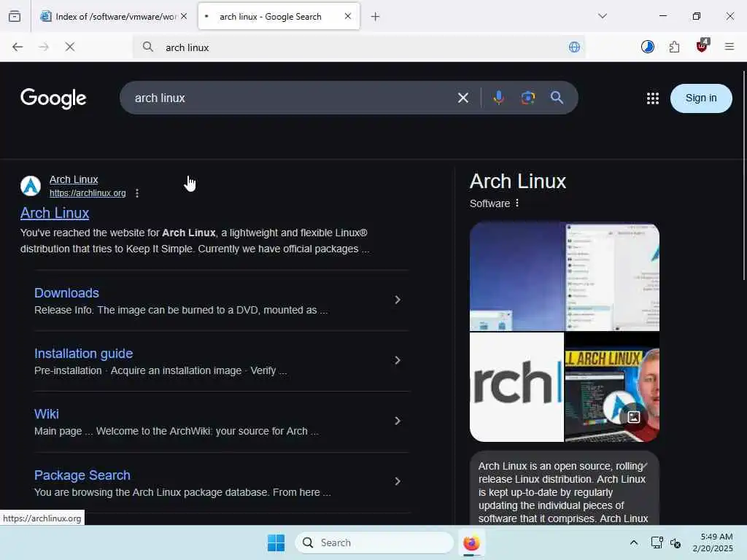Expand the Package Search row chevron
Image resolution: width=747 pixels, height=560 pixels.
(x=398, y=481)
